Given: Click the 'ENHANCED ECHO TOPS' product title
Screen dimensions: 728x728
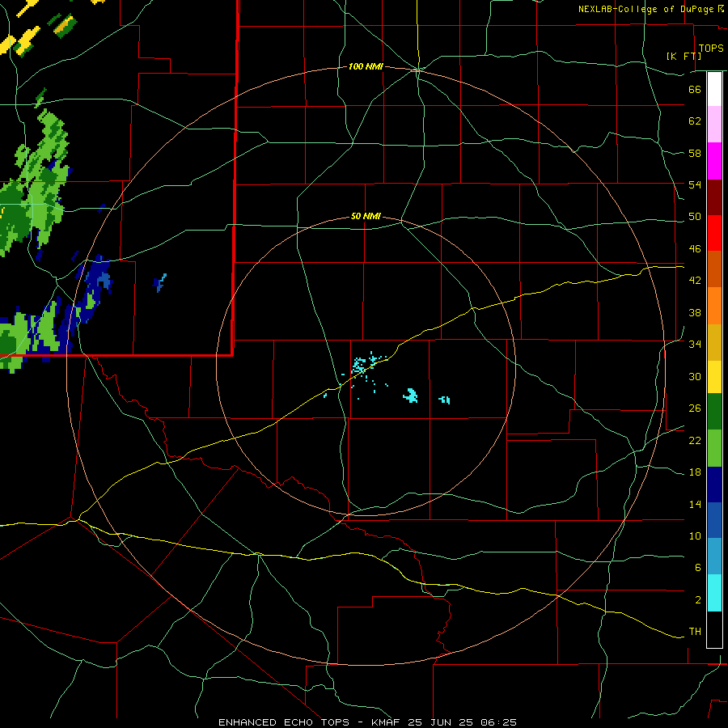Looking at the screenshot, I should click(x=284, y=722).
